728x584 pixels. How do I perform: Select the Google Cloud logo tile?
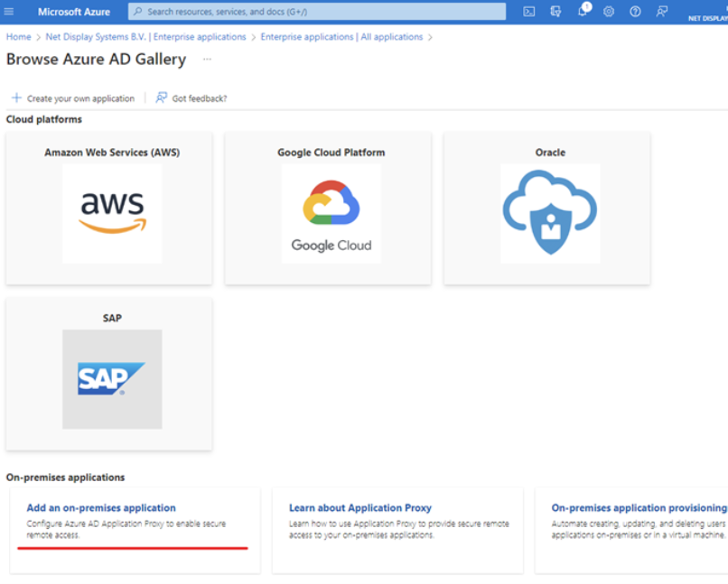[x=331, y=213]
